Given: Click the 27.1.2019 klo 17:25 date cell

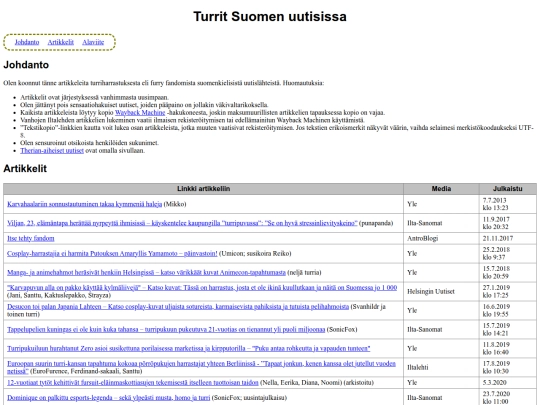Looking at the screenshot, I should point(508,291).
